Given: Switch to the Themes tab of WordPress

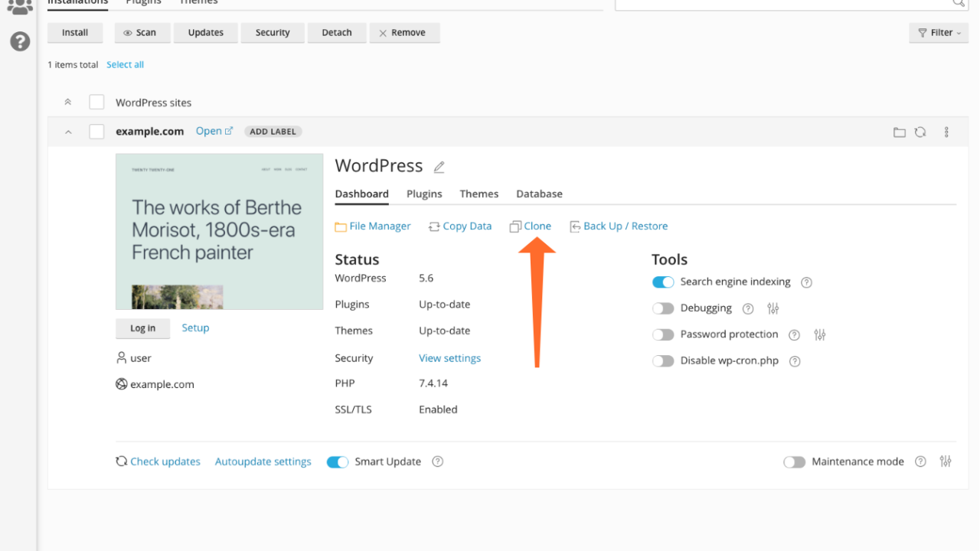Looking at the screenshot, I should pos(479,194).
